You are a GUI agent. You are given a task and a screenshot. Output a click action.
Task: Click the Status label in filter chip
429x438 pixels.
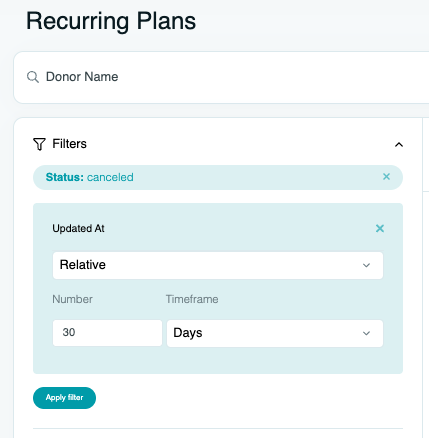pyautogui.click(x=64, y=177)
